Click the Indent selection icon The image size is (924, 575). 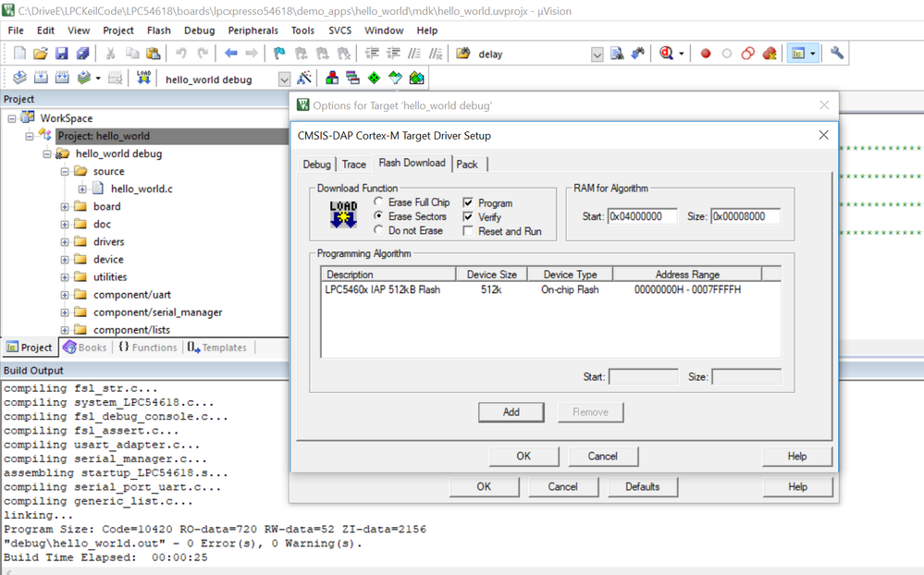coord(372,54)
